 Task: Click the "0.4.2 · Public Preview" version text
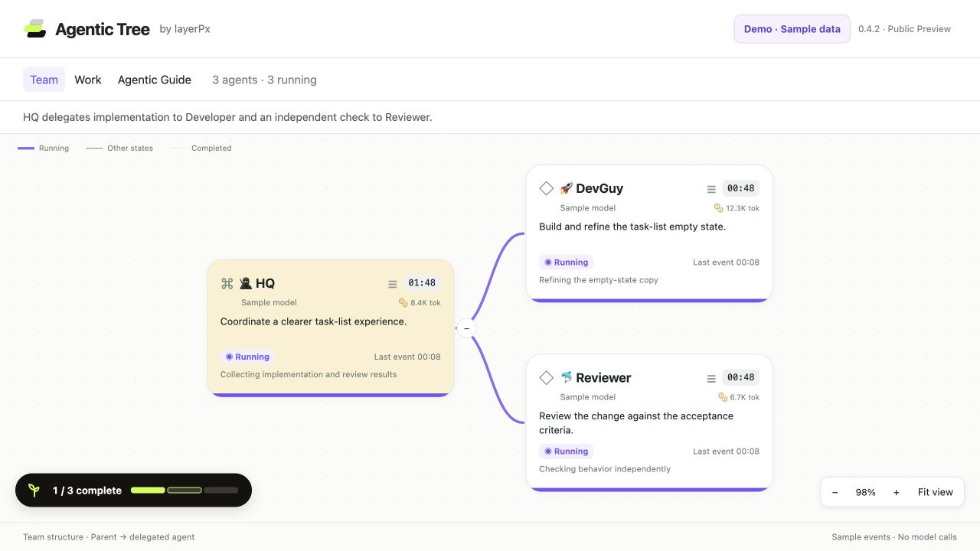click(x=904, y=29)
